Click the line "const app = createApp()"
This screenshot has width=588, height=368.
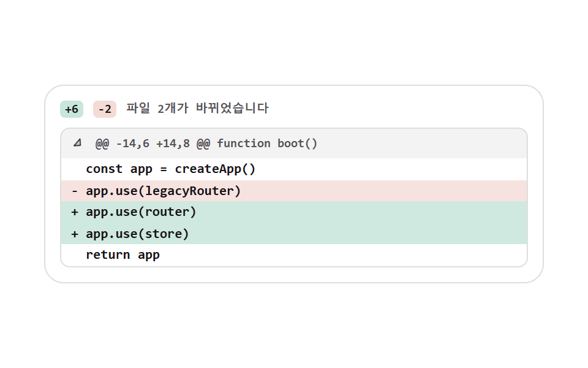click(294, 169)
